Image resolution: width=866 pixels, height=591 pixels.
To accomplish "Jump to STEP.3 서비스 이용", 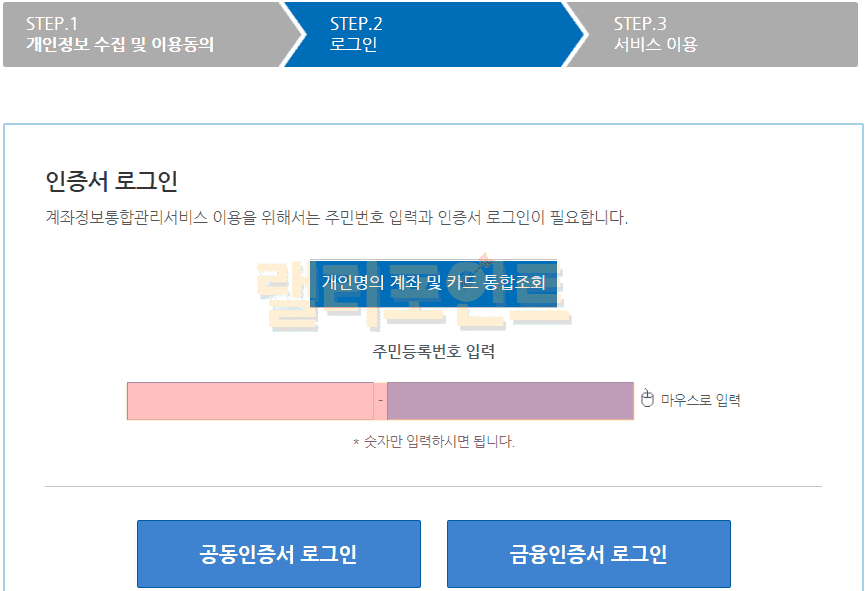I will (700, 34).
